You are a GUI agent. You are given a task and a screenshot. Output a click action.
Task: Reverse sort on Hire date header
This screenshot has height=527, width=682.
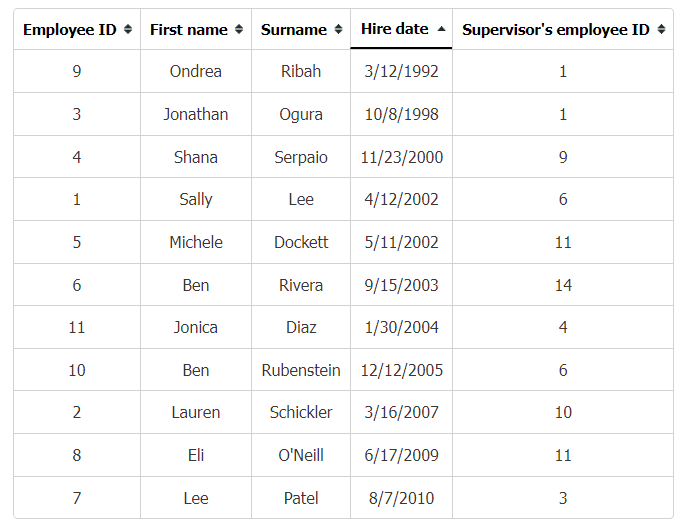coord(401,29)
